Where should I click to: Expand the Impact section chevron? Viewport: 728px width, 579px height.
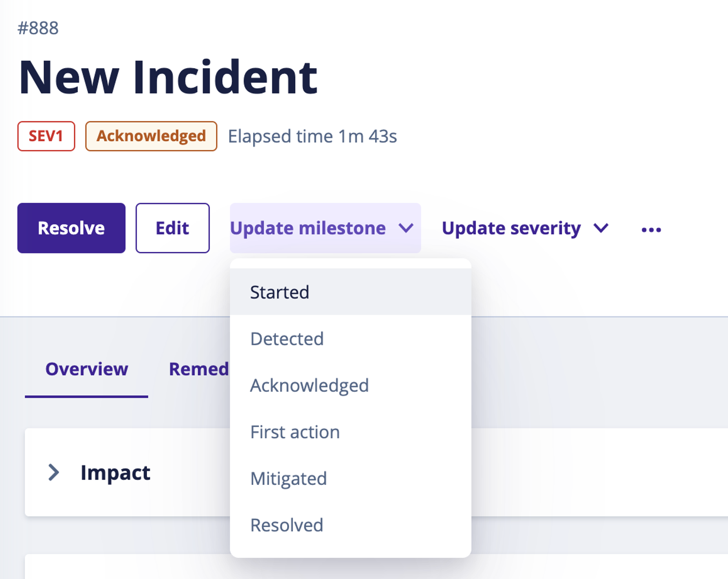tap(53, 472)
